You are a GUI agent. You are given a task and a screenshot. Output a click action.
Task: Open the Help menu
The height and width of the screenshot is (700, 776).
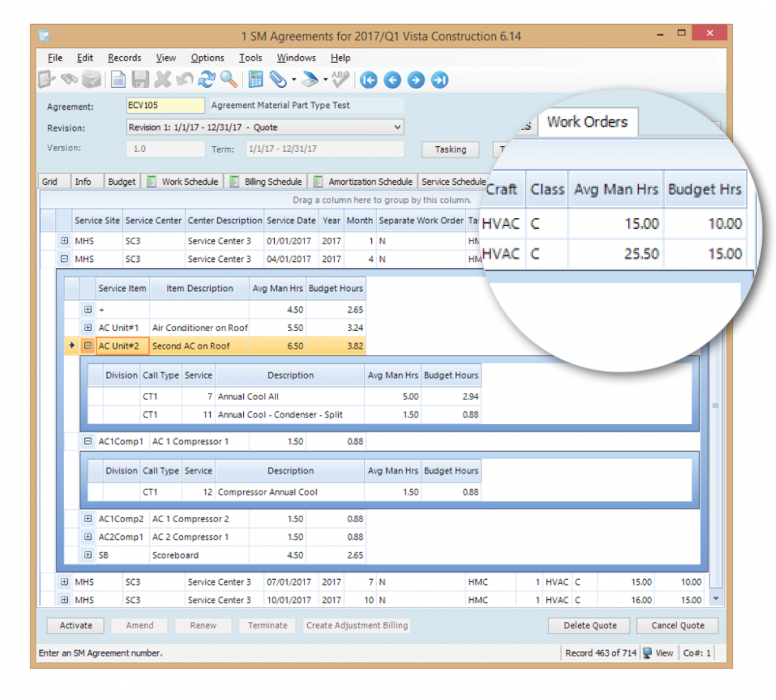(x=340, y=58)
